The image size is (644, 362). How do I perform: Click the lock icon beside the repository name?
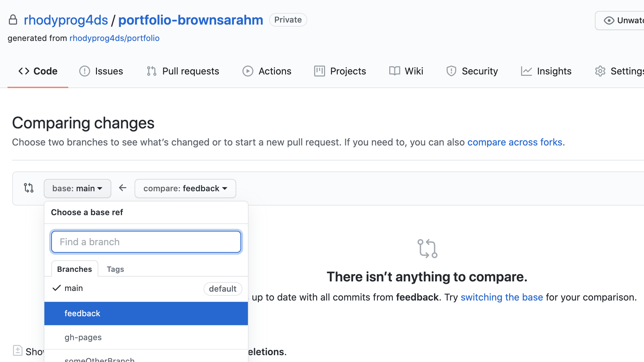[13, 19]
